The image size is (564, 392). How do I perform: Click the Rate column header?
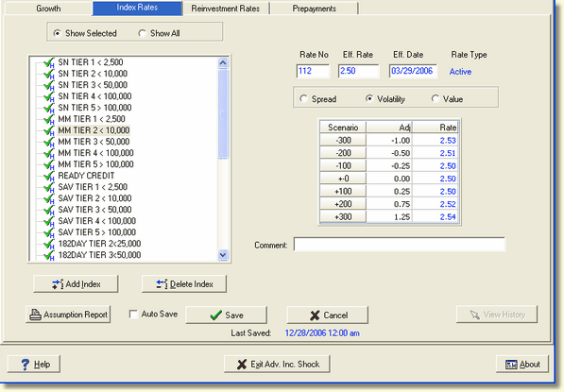coord(436,128)
